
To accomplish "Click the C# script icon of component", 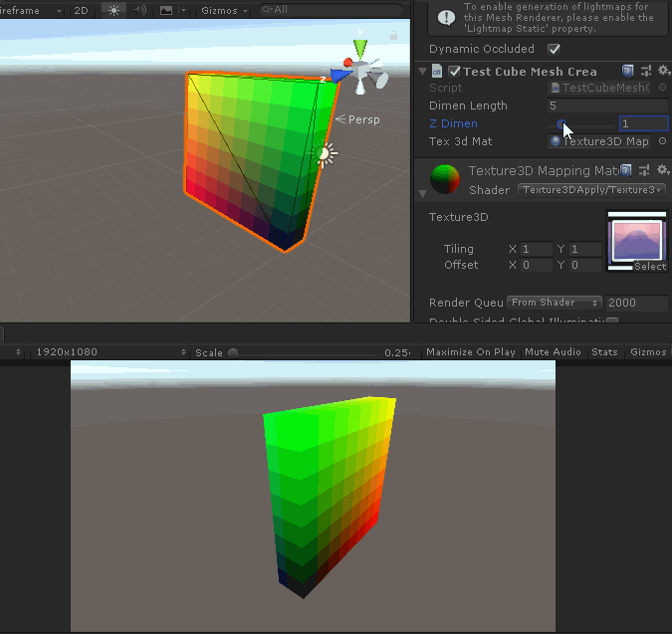I will (x=437, y=71).
